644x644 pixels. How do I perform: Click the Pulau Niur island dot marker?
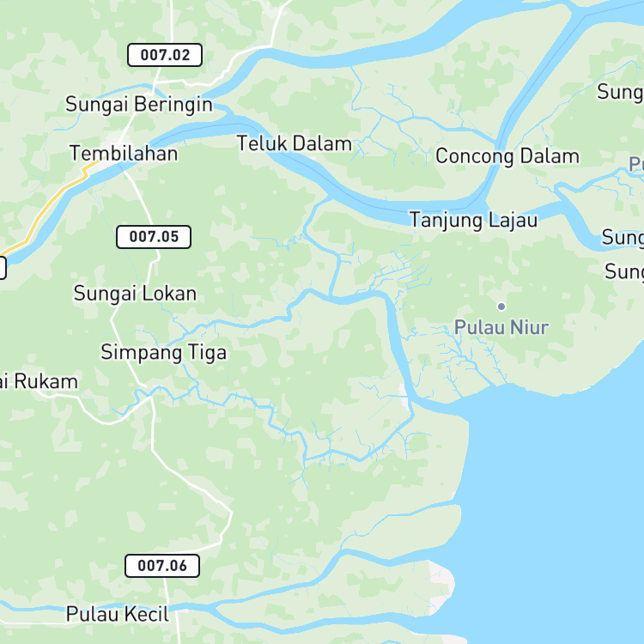point(501,307)
